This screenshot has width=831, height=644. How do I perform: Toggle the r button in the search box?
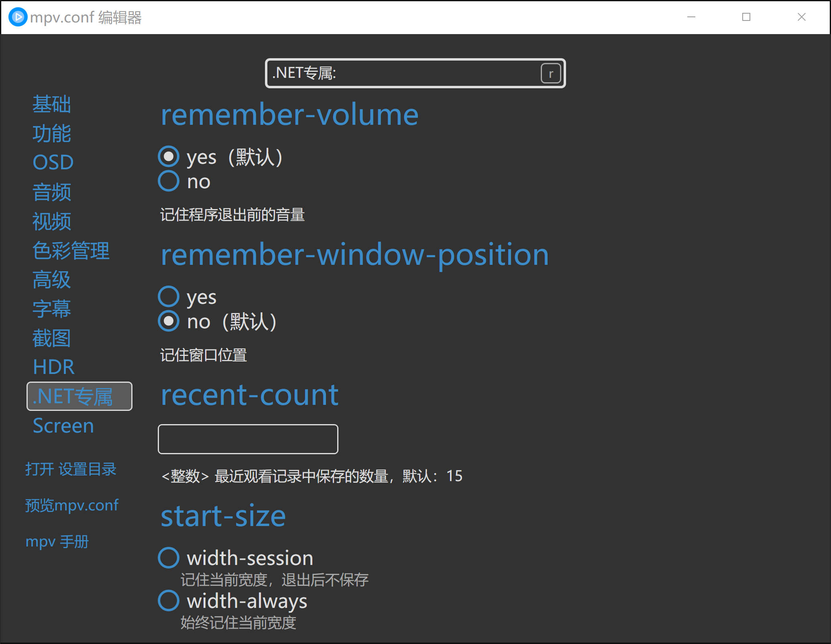point(550,73)
